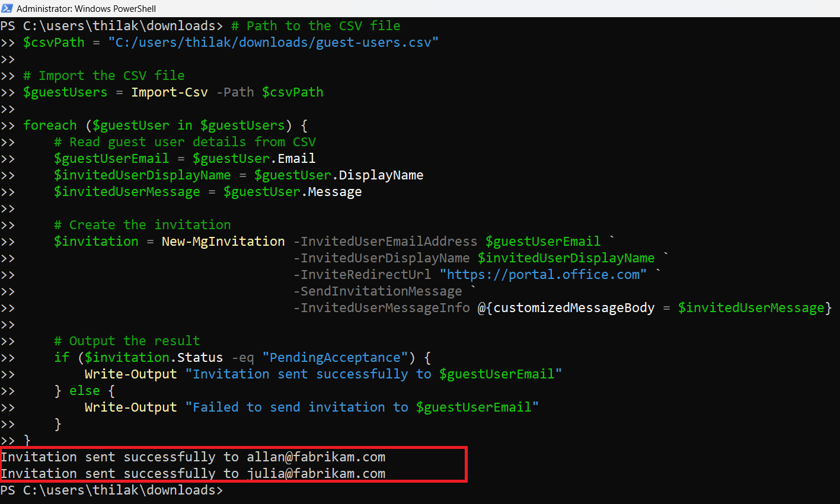Click the customizedMessageBody key
Image resolution: width=840 pixels, height=504 pixels.
click(574, 308)
